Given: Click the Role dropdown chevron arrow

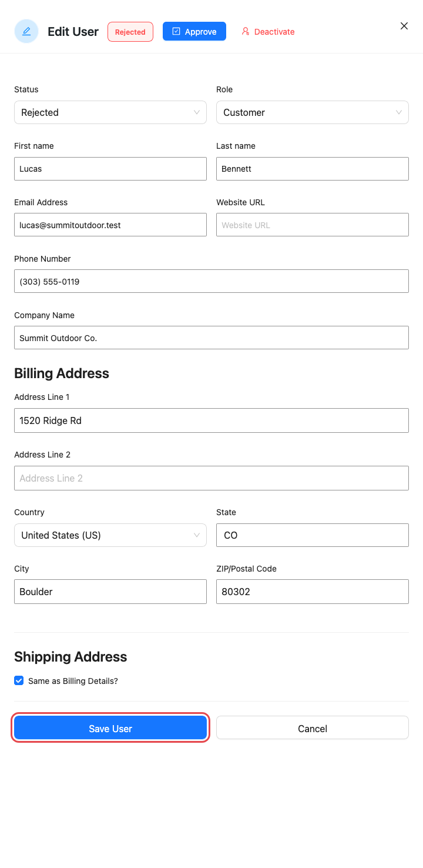Looking at the screenshot, I should point(399,112).
